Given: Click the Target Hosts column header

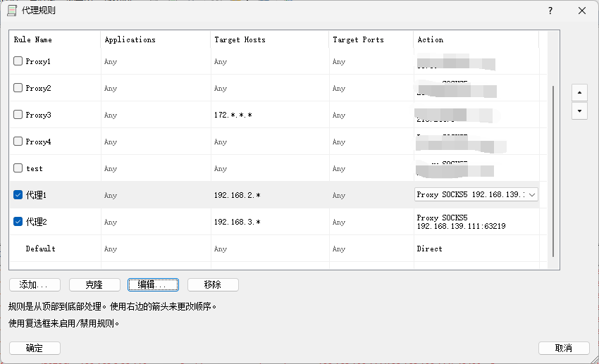Looking at the screenshot, I should pyautogui.click(x=270, y=39).
